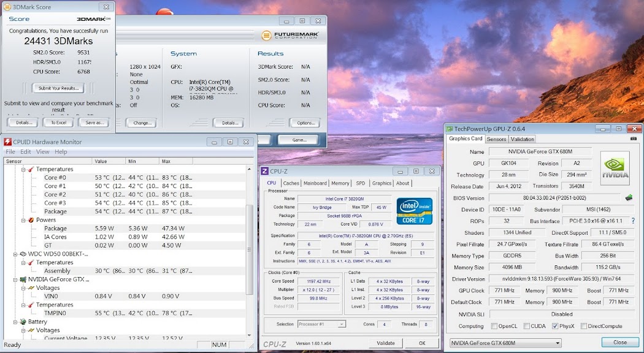
Task: Click the Game button in 3DMark
Action: tap(299, 140)
